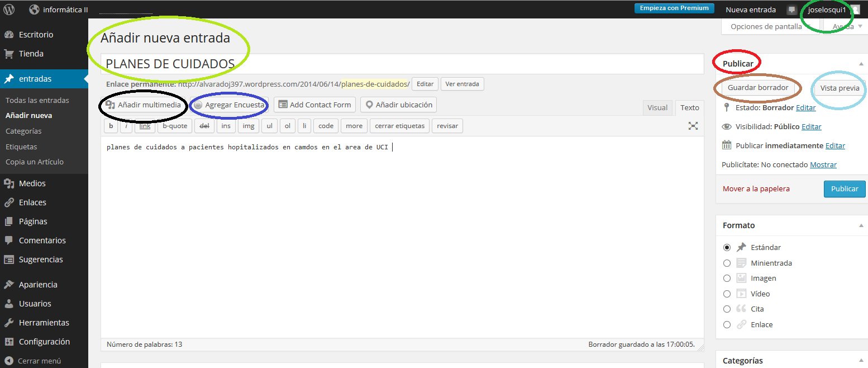Open Tienda from the sidebar
The width and height of the screenshot is (868, 368).
click(31, 54)
